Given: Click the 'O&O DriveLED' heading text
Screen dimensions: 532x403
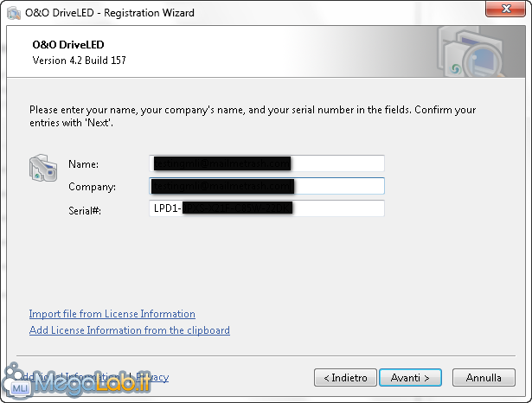Looking at the screenshot, I should (68, 45).
